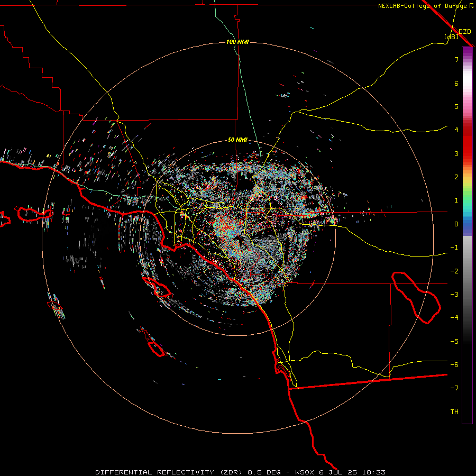Click the "-4" color scale value

[x=454, y=317]
